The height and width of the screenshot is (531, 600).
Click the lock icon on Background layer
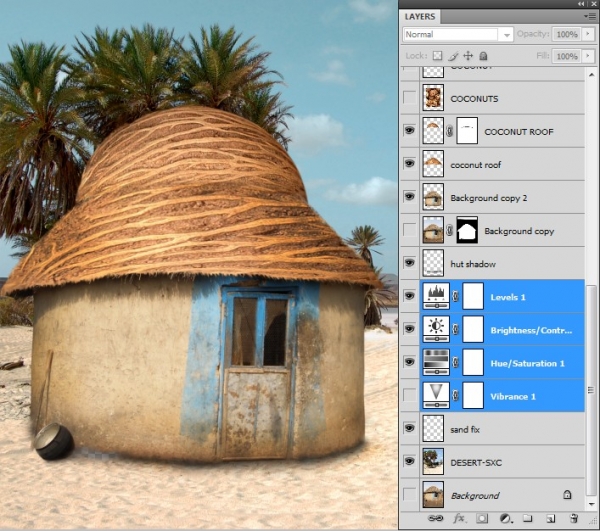coord(567,495)
